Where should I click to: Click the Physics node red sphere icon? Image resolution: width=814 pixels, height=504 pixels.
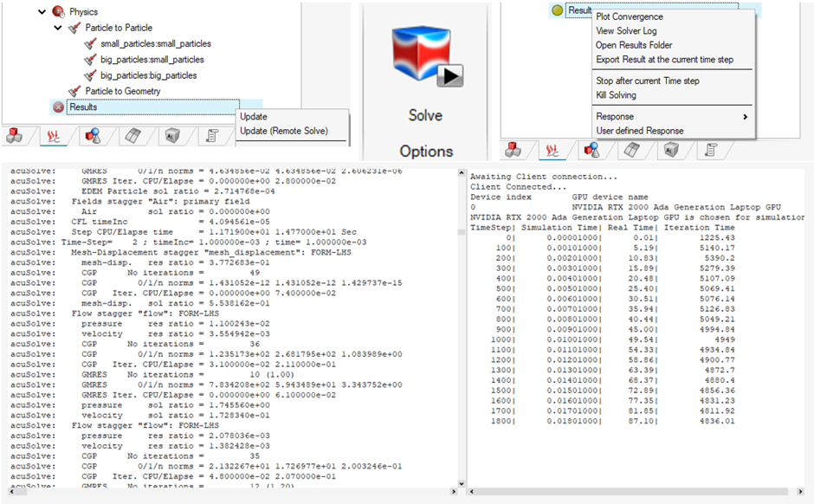pos(59,11)
